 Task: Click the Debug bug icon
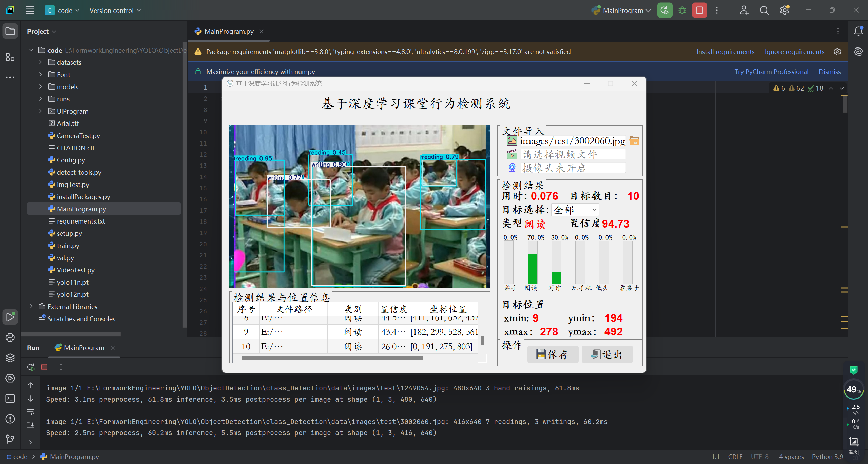(x=682, y=11)
